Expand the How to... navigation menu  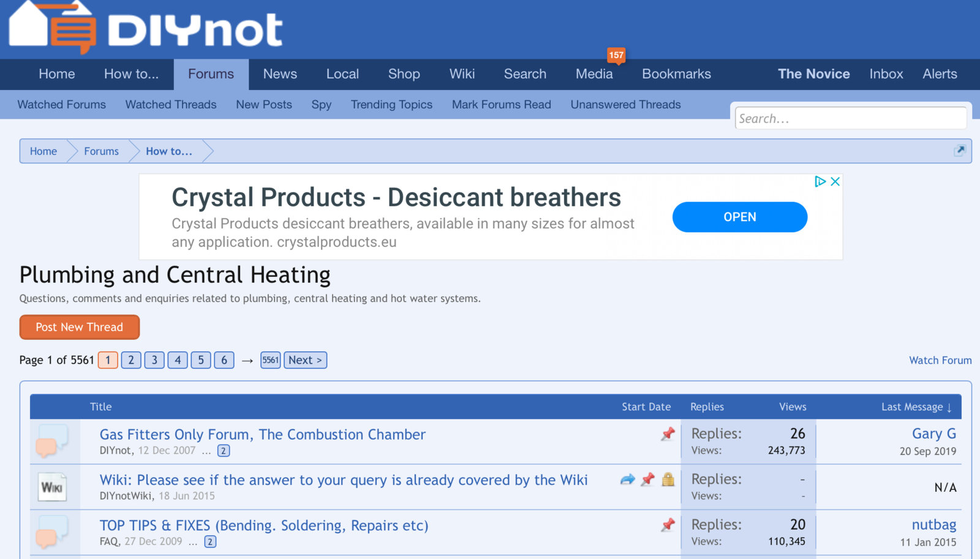[131, 74]
